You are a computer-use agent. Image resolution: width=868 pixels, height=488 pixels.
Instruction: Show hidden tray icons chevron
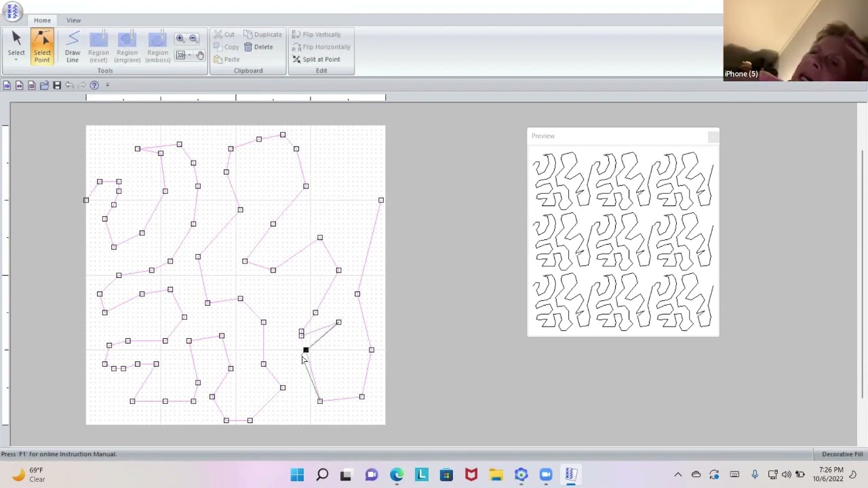[x=677, y=474]
